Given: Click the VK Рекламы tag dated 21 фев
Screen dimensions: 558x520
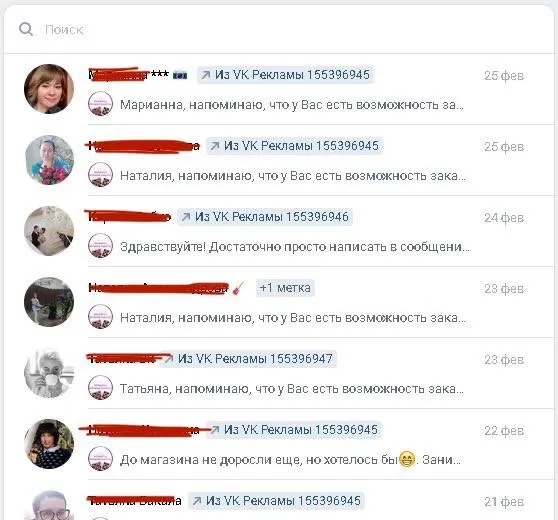Looking at the screenshot, I should pyautogui.click(x=277, y=501).
